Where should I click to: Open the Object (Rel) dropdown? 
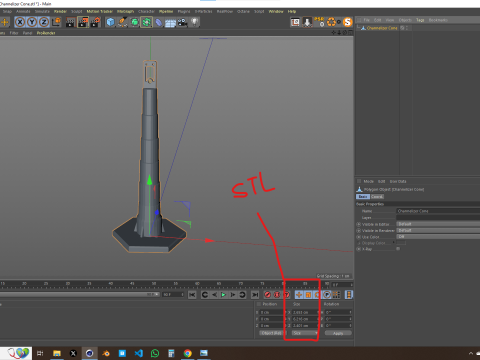click(x=273, y=333)
